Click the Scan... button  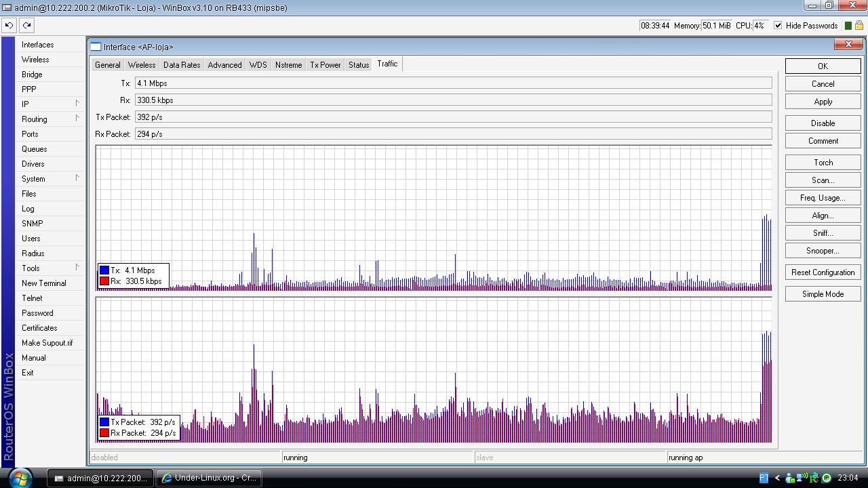tap(823, 180)
